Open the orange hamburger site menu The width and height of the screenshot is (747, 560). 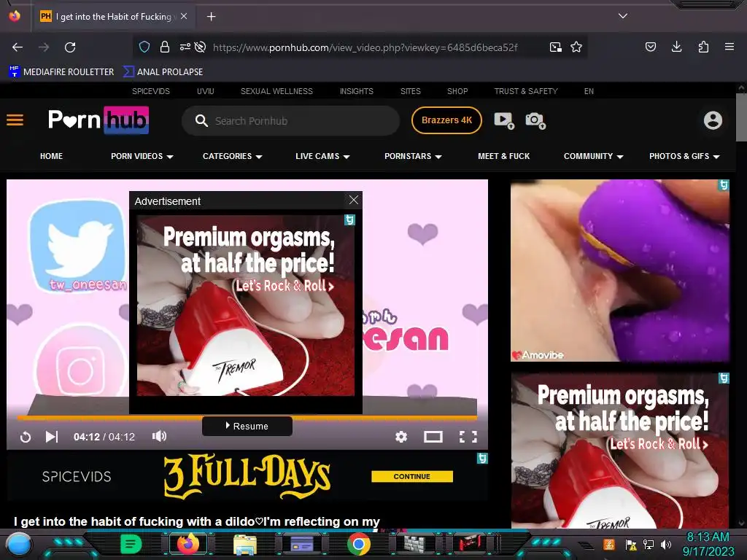pos(15,120)
